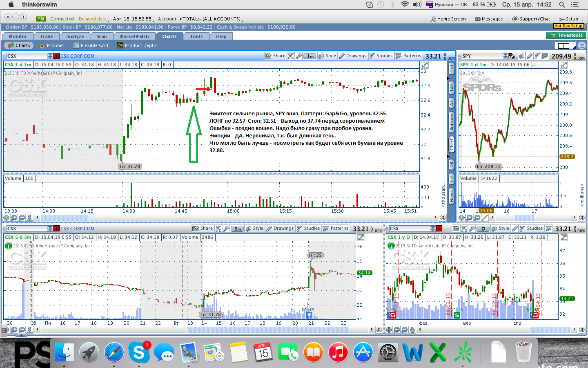Screen dimensions: 588x368
Task: Click wrench settings icon in CSX 1m chart
Action: [x=298, y=56]
